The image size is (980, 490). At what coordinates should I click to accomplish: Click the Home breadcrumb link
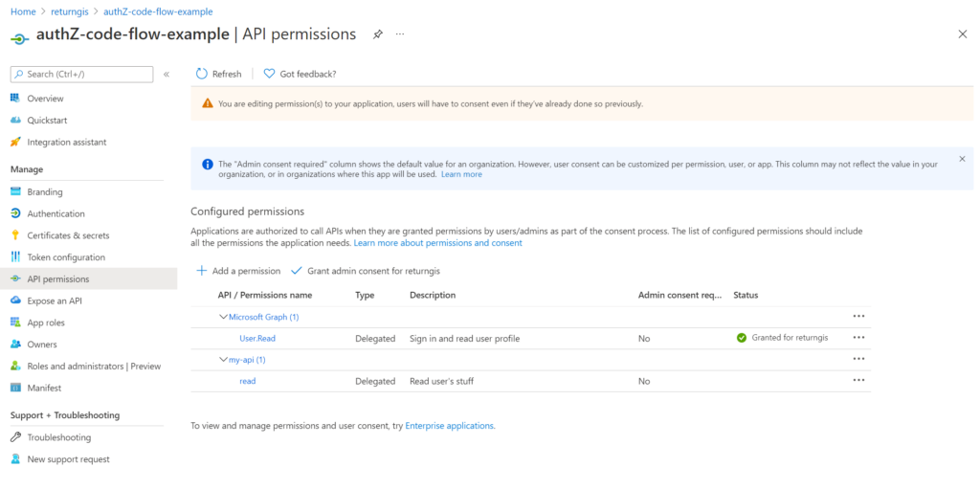23,11
